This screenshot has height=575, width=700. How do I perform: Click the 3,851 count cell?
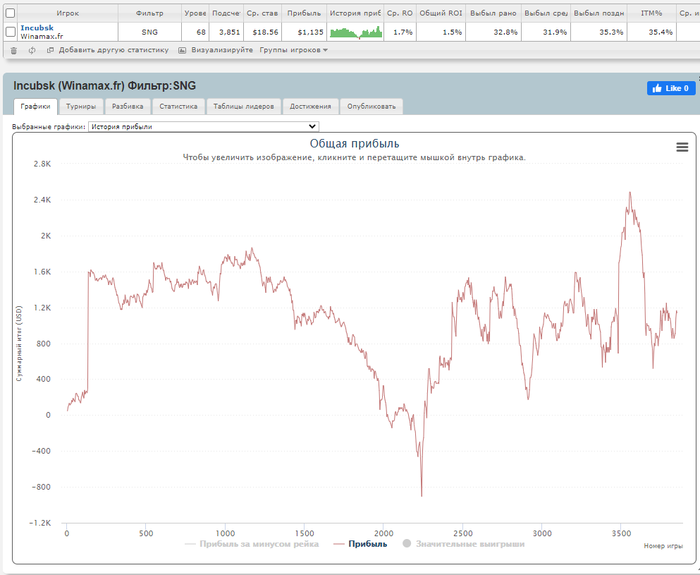tap(226, 32)
